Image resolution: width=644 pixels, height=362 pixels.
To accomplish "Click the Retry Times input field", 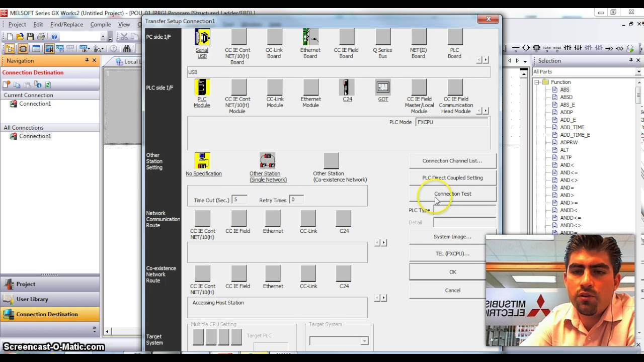I will [x=296, y=200].
